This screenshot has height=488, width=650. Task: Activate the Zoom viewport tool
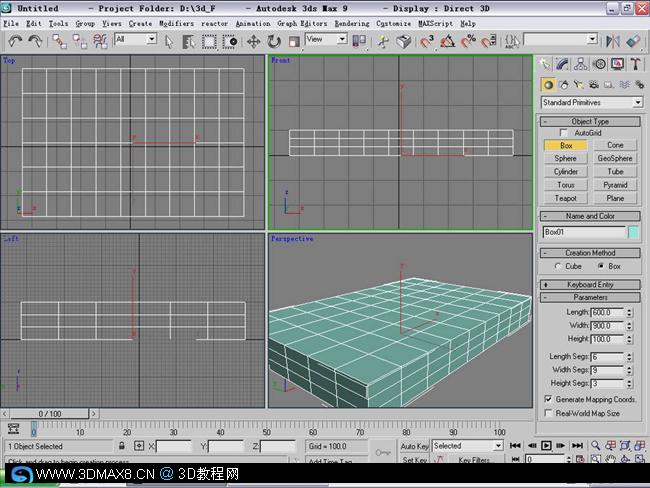coord(595,446)
